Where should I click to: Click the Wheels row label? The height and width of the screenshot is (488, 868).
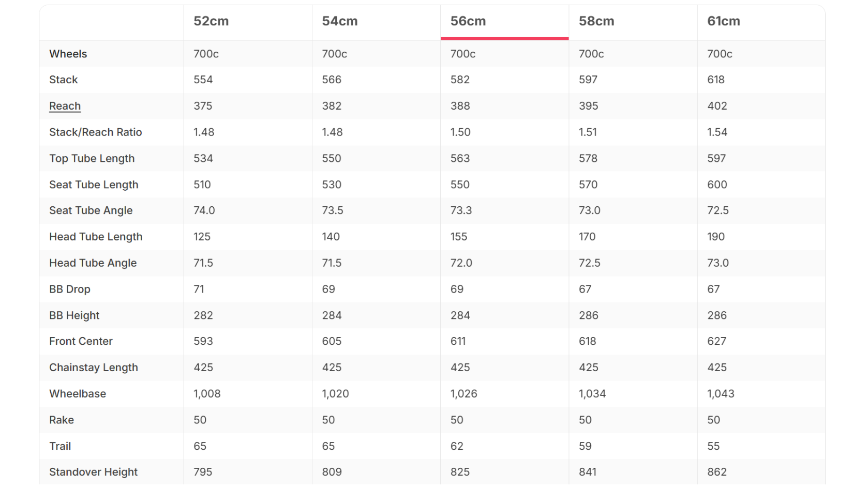(68, 54)
